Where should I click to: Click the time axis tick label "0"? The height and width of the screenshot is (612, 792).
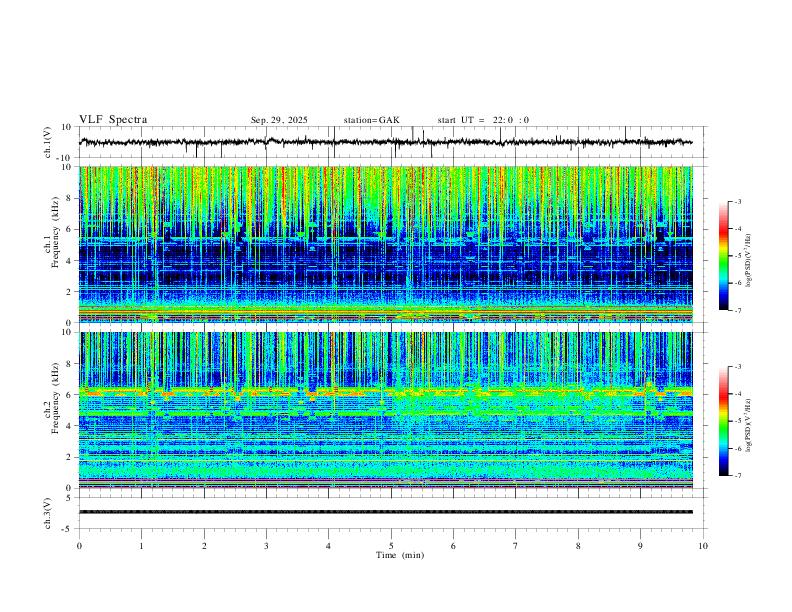[x=79, y=546]
